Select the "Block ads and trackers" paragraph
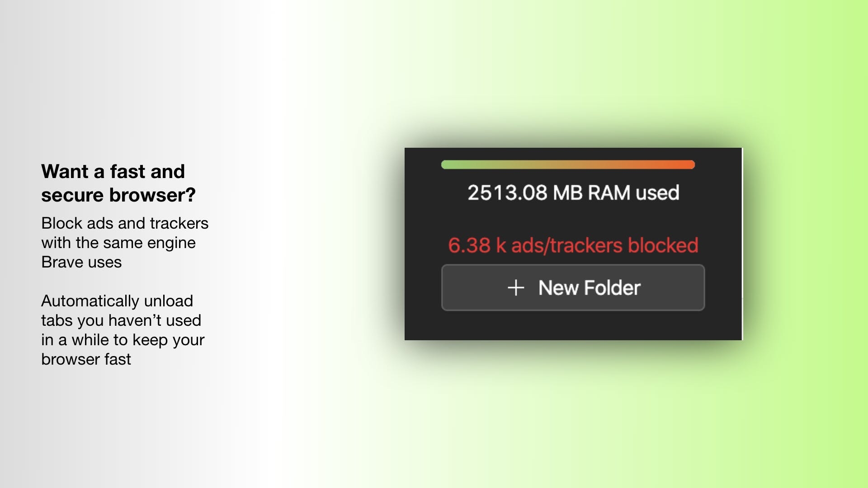The image size is (868, 488). tap(125, 243)
